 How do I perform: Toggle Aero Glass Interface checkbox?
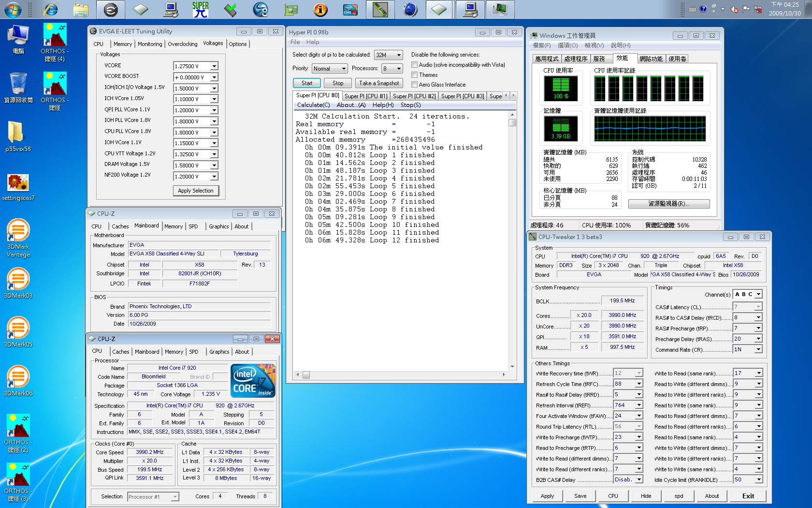click(414, 85)
